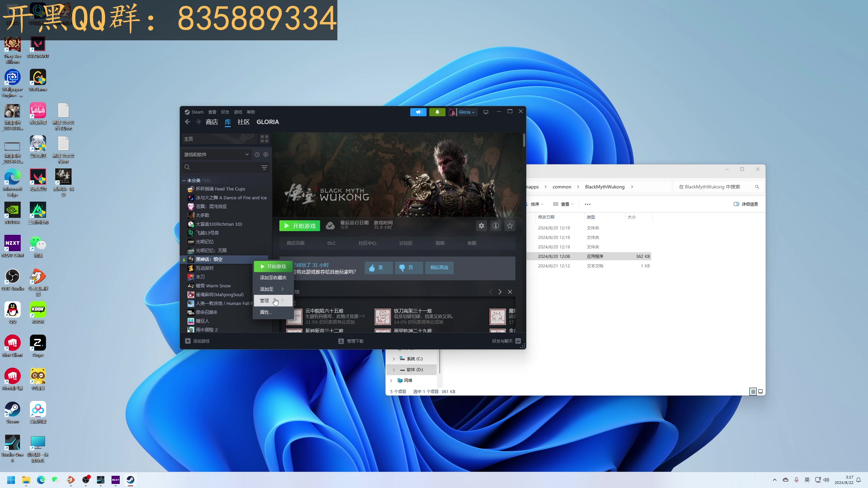Open 管理下载 downloads manager

pyautogui.click(x=351, y=341)
